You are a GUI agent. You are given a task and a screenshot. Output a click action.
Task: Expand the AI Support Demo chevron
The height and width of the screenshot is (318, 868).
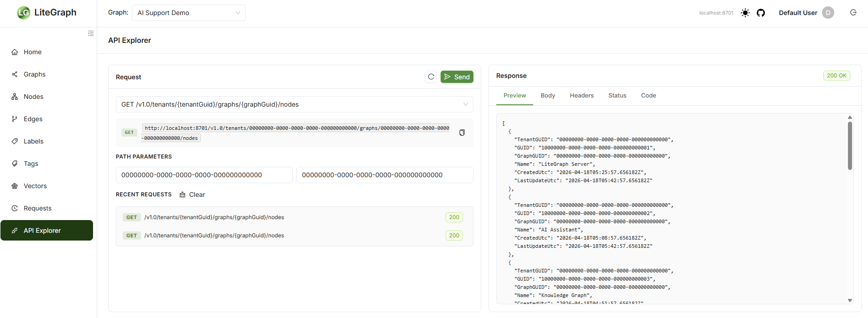pos(238,13)
